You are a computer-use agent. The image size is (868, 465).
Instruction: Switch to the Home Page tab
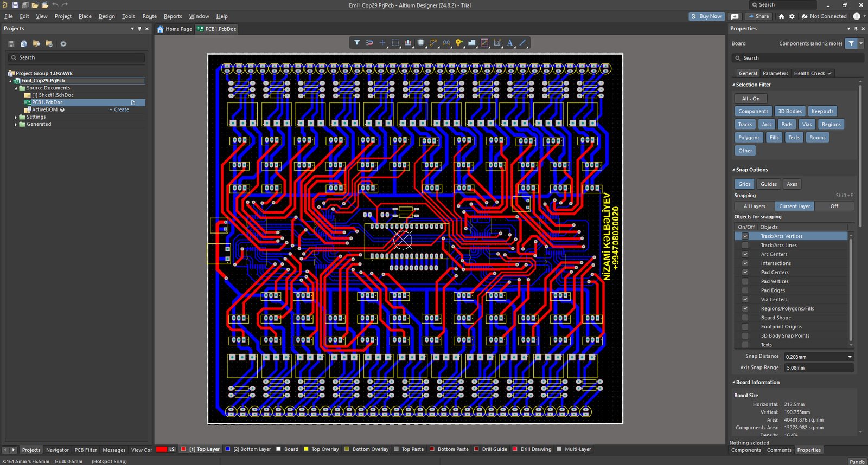pos(175,29)
